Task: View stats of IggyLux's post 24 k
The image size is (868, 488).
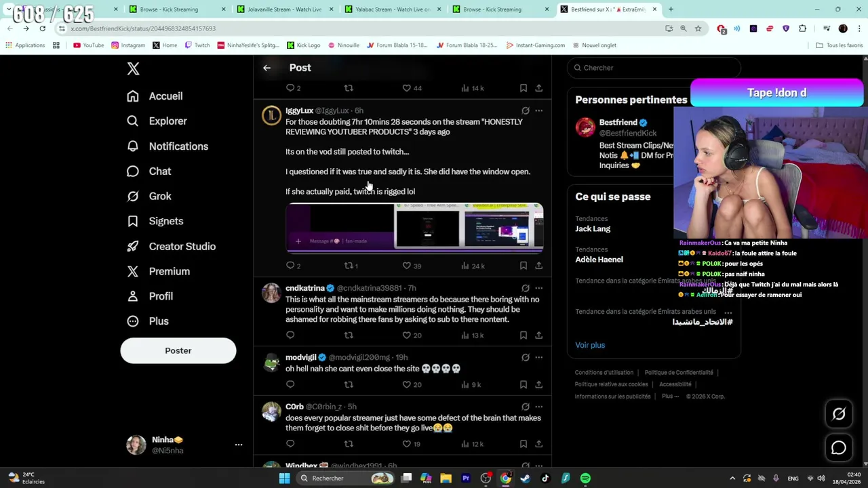Action: point(472,266)
